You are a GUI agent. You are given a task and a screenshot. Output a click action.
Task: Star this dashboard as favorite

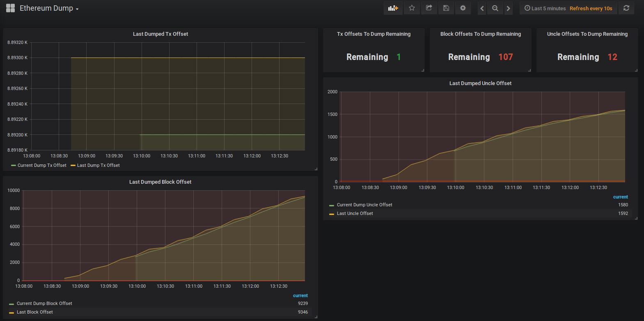point(412,8)
